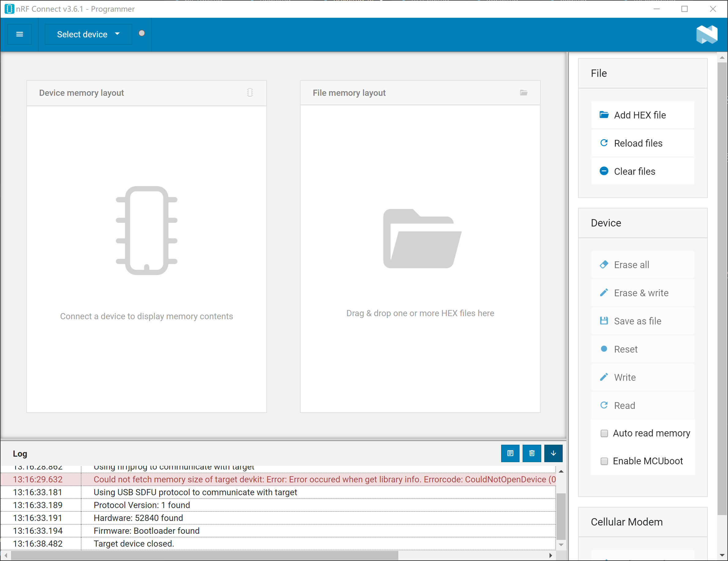Click the Device section header
The height and width of the screenshot is (561, 728).
coord(643,223)
